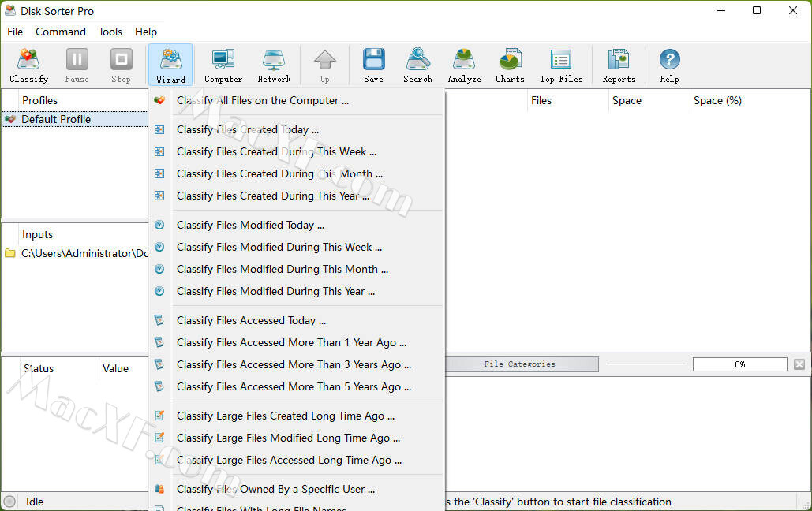The image size is (812, 511).
Task: Click the 0% progress bar
Action: 739,364
